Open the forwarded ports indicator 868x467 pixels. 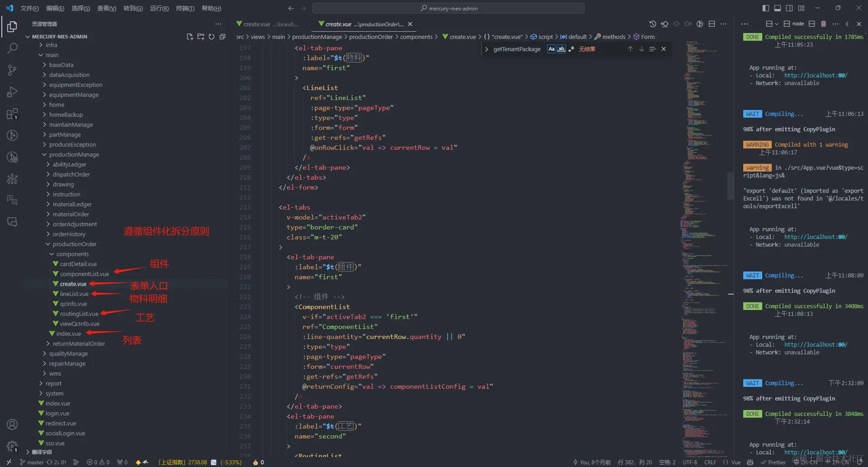tap(122, 462)
